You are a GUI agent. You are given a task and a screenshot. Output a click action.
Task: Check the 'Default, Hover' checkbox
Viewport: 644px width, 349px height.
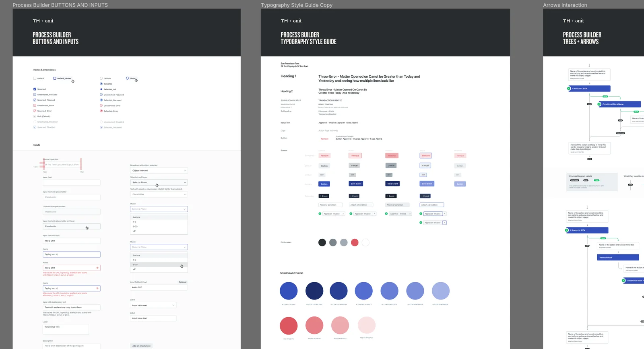click(55, 78)
